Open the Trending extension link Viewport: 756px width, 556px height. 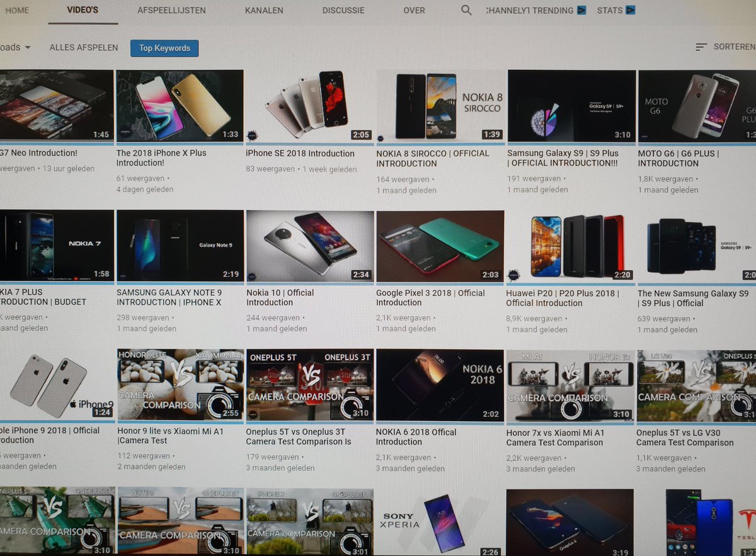coord(553,11)
